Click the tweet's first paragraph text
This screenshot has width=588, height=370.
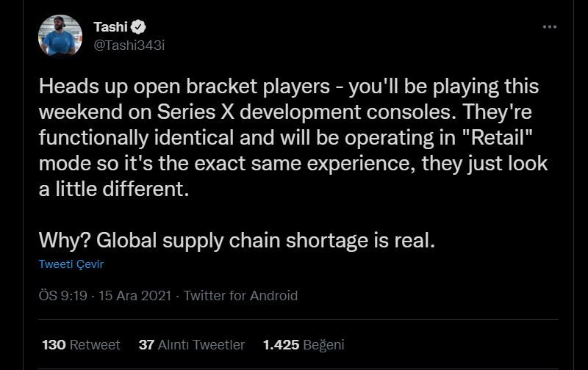(x=293, y=137)
